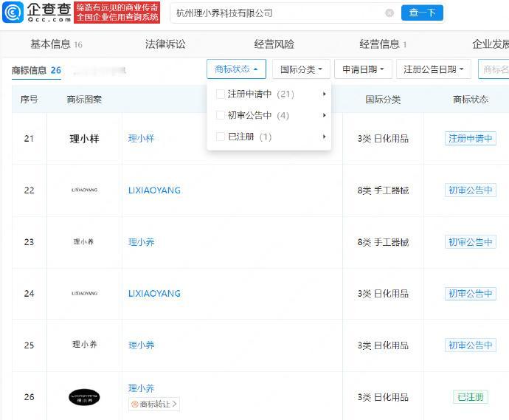Expand the 注册申请中 submenu arrow
Image resolution: width=509 pixels, height=420 pixels.
point(324,94)
